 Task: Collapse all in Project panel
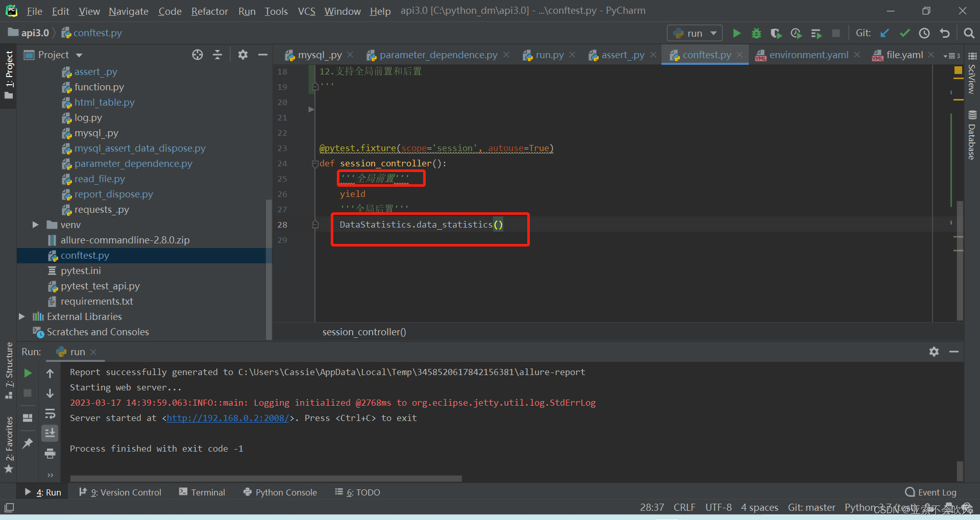(217, 55)
